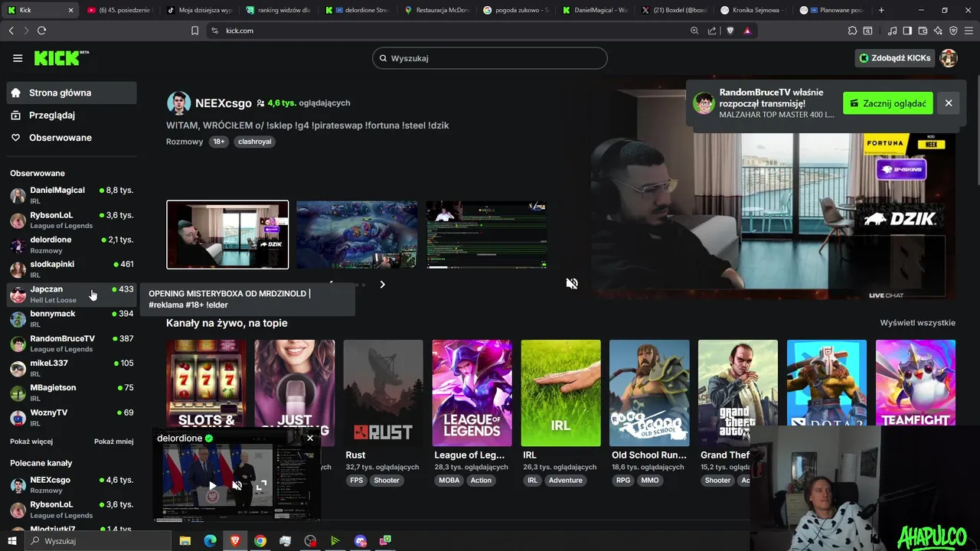The width and height of the screenshot is (980, 551).
Task: Open Przeglądaj in sidebar
Action: click(71, 115)
